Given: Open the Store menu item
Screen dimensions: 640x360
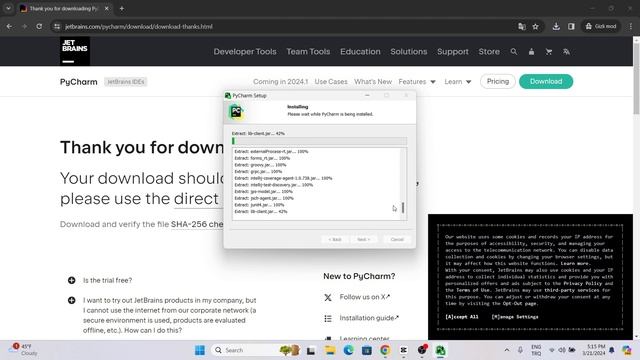Looking at the screenshot, I should 489,51.
